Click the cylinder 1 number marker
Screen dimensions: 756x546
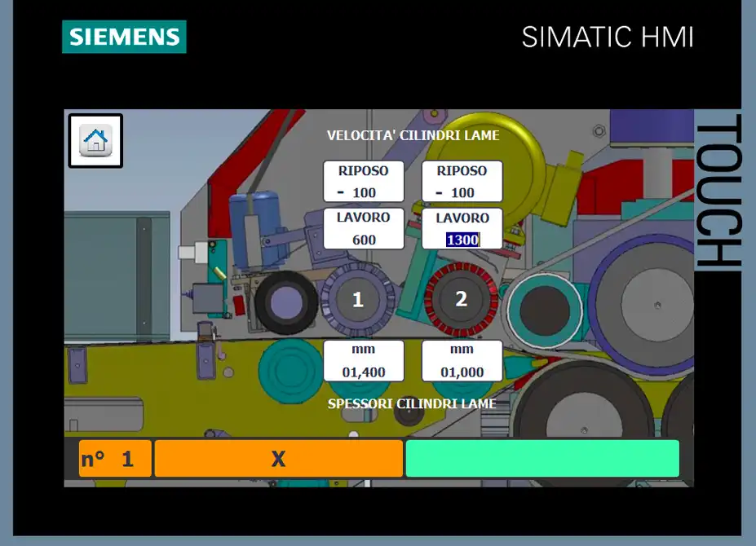[x=357, y=300]
